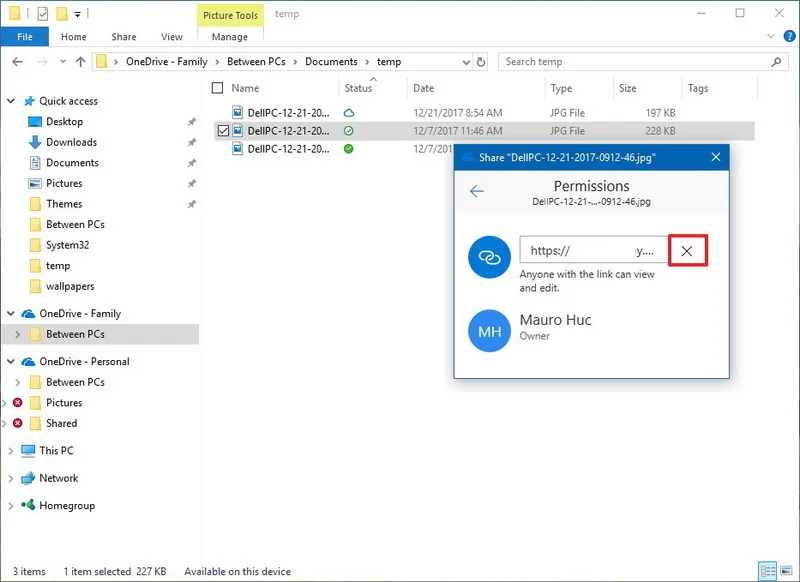Open Explorer help question mark
The width and height of the screenshot is (800, 582).
[x=789, y=36]
